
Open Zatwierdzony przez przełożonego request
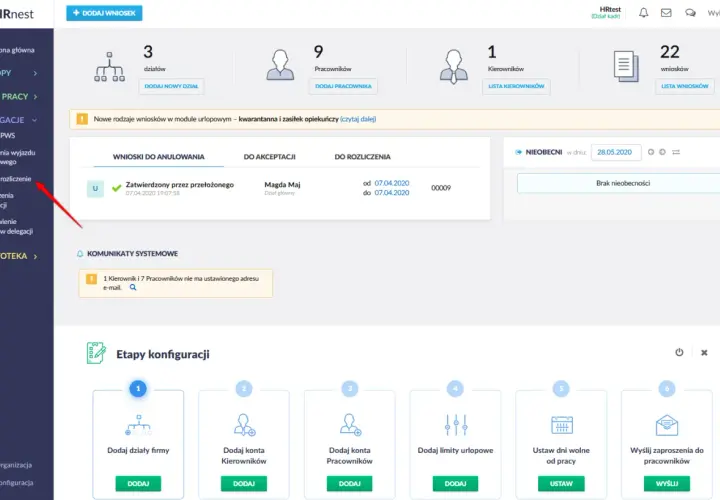[180, 185]
